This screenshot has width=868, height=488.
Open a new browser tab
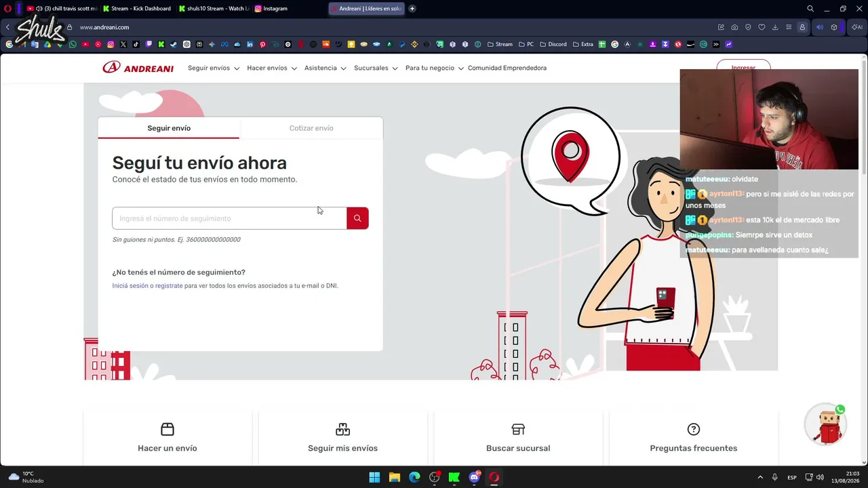point(412,9)
